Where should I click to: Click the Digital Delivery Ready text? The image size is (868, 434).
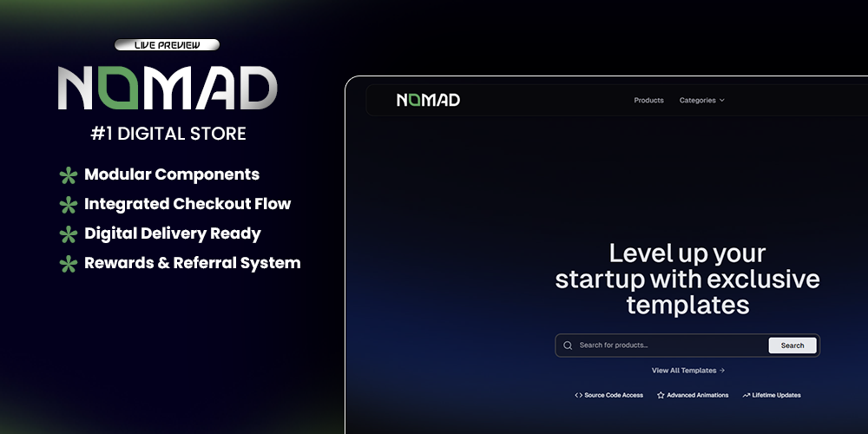tap(173, 233)
